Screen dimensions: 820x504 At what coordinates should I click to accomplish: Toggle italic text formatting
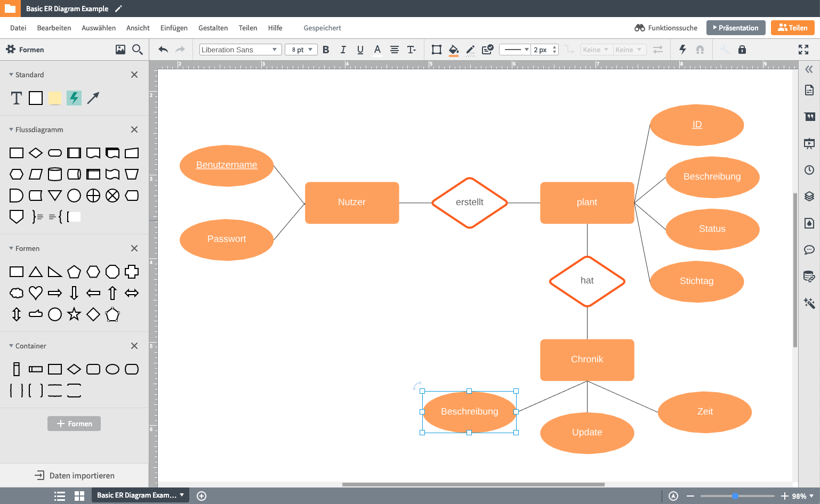pyautogui.click(x=343, y=50)
